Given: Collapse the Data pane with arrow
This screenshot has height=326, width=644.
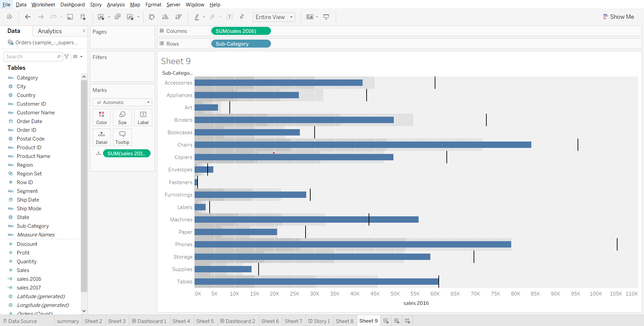Looking at the screenshot, I should (84, 31).
